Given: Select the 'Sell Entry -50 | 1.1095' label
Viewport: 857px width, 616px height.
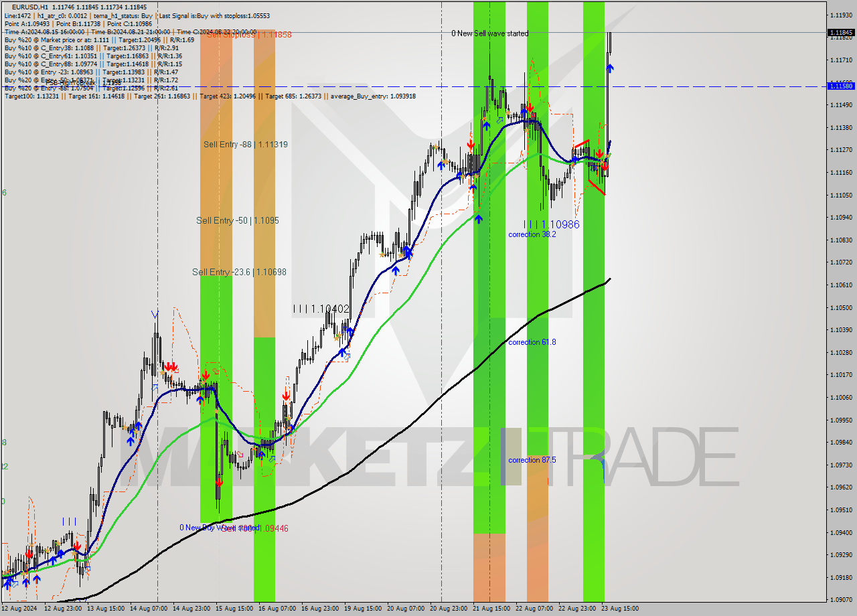Looking at the screenshot, I should [x=238, y=220].
